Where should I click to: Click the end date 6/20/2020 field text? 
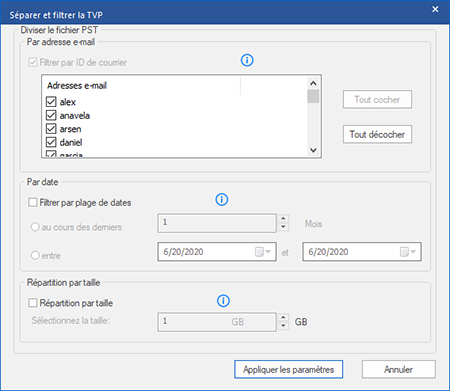tap(328, 252)
